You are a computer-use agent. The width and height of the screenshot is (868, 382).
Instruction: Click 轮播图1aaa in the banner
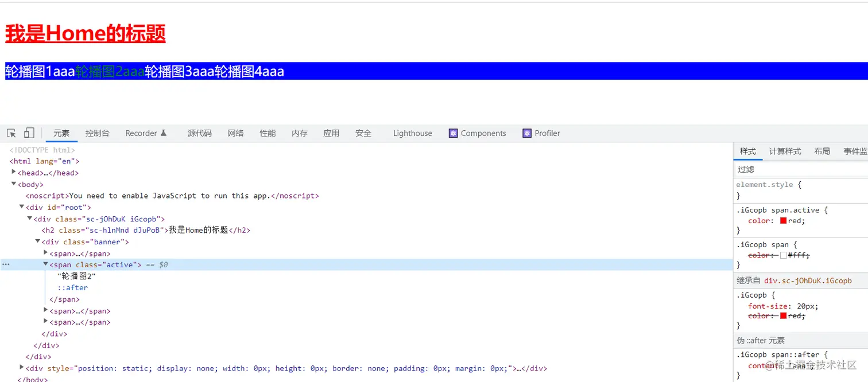pos(40,72)
